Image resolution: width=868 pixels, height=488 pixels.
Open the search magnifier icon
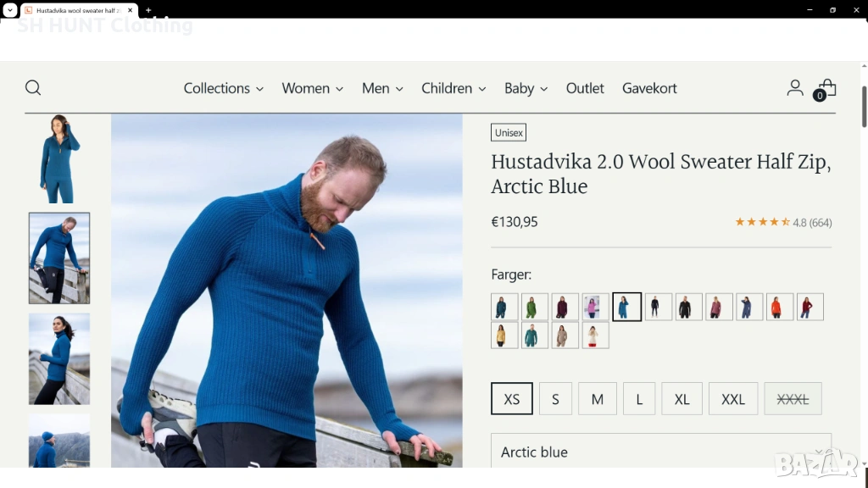pyautogui.click(x=33, y=88)
